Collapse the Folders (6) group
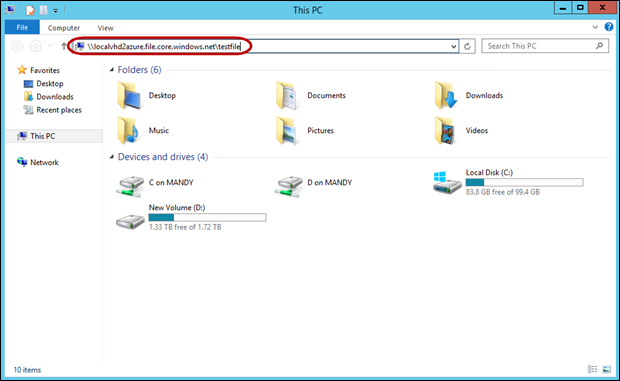 click(x=112, y=70)
